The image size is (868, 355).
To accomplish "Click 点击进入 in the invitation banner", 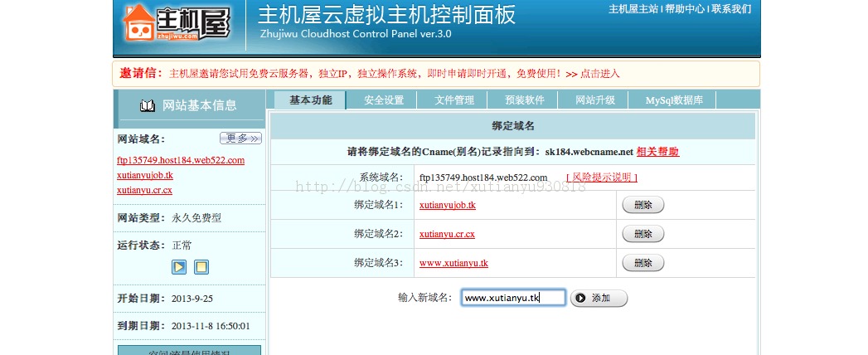I will click(599, 74).
